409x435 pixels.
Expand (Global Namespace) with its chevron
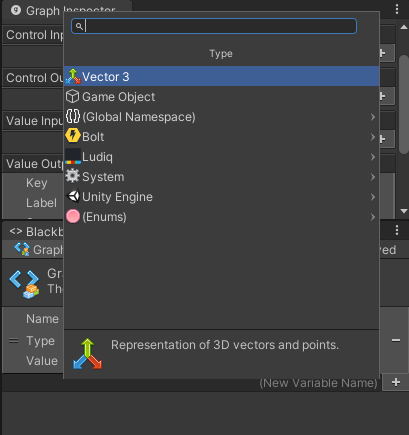click(373, 117)
